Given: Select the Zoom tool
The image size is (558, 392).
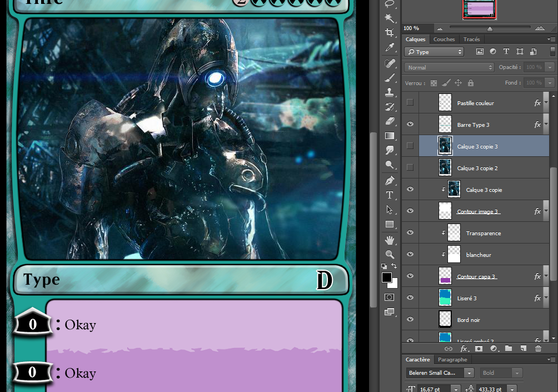Looking at the screenshot, I should [390, 254].
